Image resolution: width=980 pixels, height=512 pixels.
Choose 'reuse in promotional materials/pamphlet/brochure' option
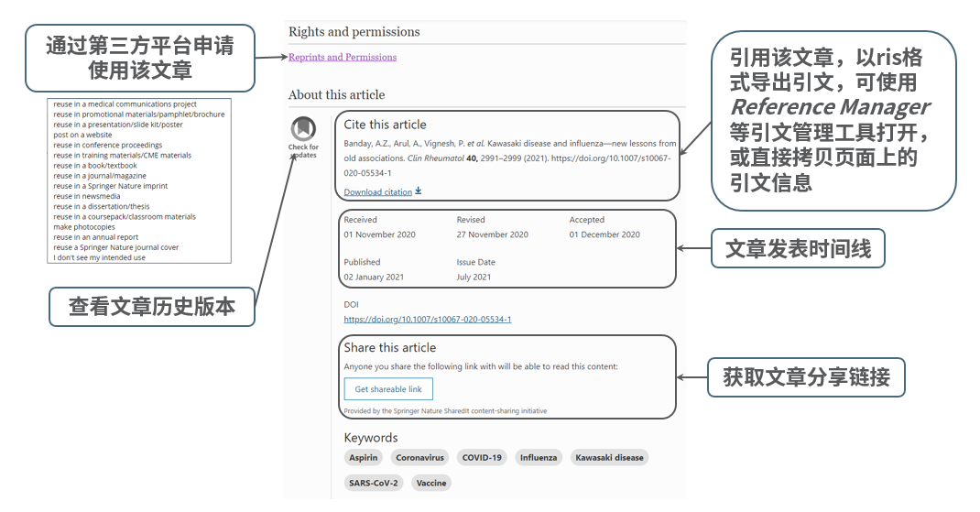pos(139,114)
